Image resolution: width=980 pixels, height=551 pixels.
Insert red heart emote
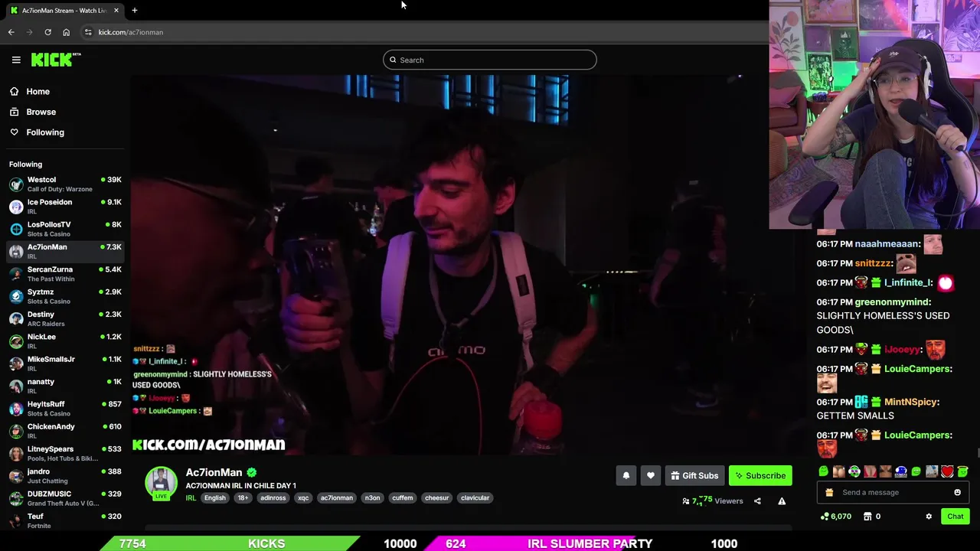point(947,471)
